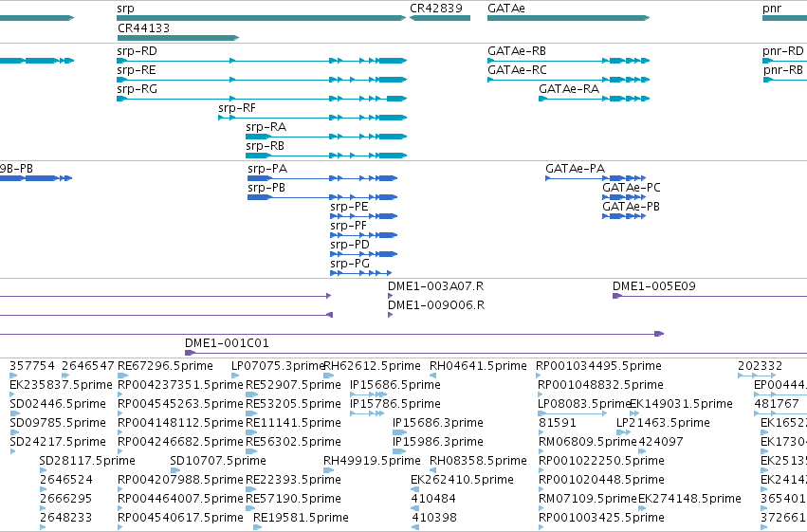The height and width of the screenshot is (532, 807).
Task: Open EST IP15986.3prime
Action: (x=438, y=443)
